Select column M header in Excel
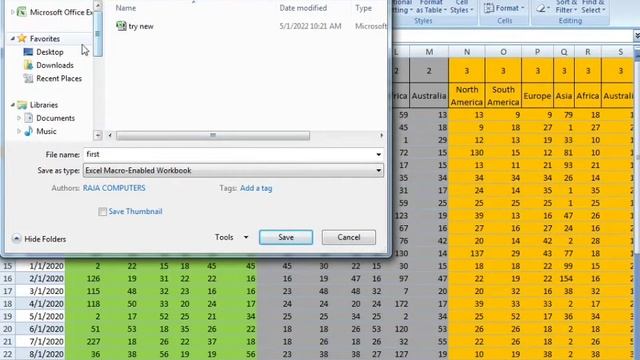The height and width of the screenshot is (360, 640). point(429,52)
